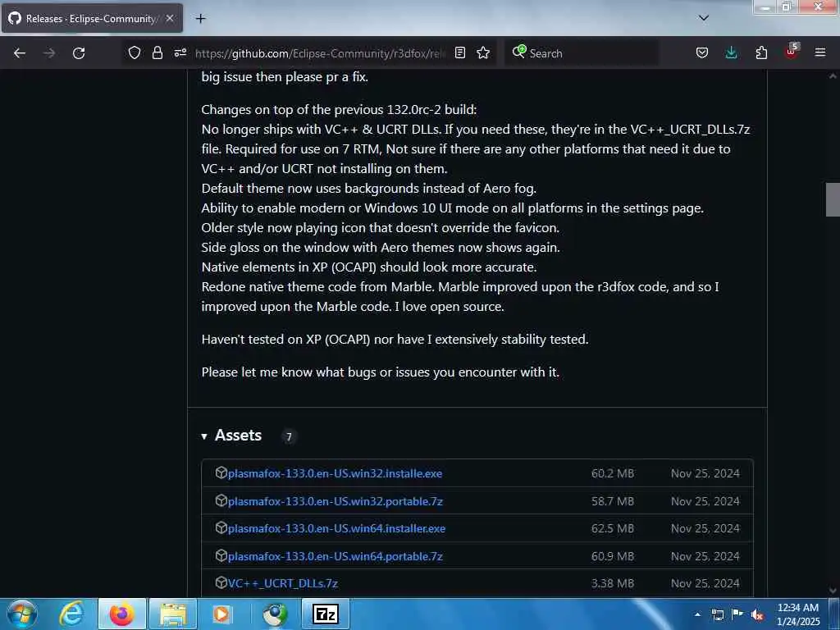Screen dimensions: 840x630
Task: Click the 3.38 MB size text
Action: coord(612,583)
